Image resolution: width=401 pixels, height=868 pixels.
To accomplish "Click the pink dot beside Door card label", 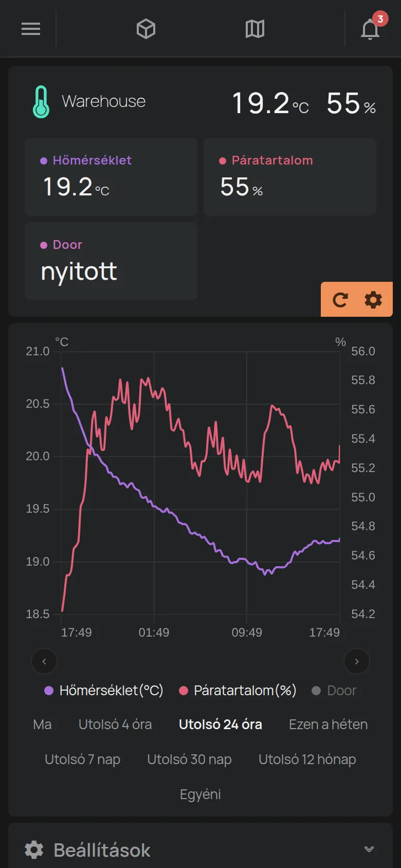I will coord(44,245).
